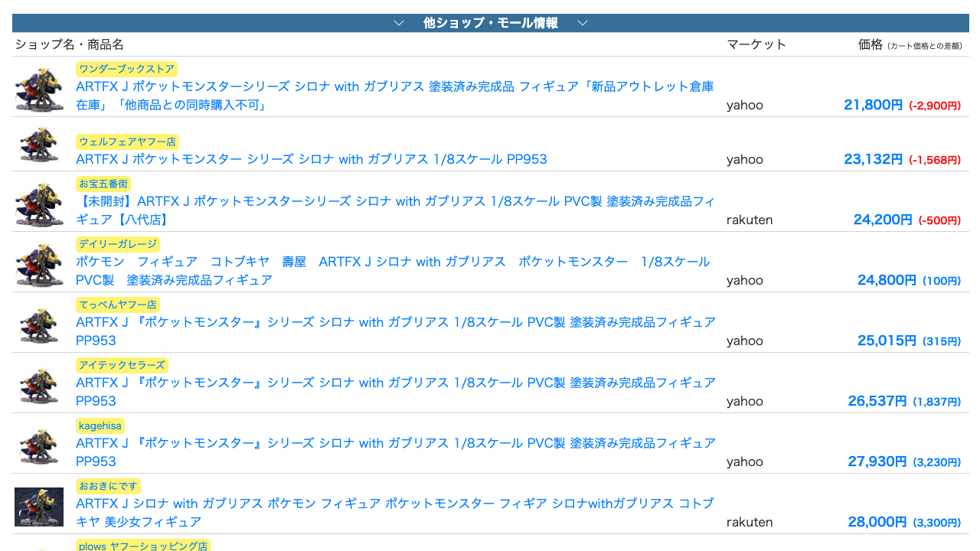Open the 新品アウトレット倉庫在庫 product title link
The height and width of the screenshot is (551, 980).
pyautogui.click(x=395, y=96)
